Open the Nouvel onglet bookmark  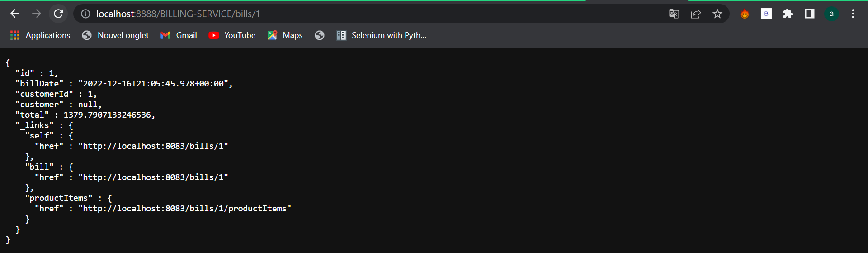pos(115,35)
